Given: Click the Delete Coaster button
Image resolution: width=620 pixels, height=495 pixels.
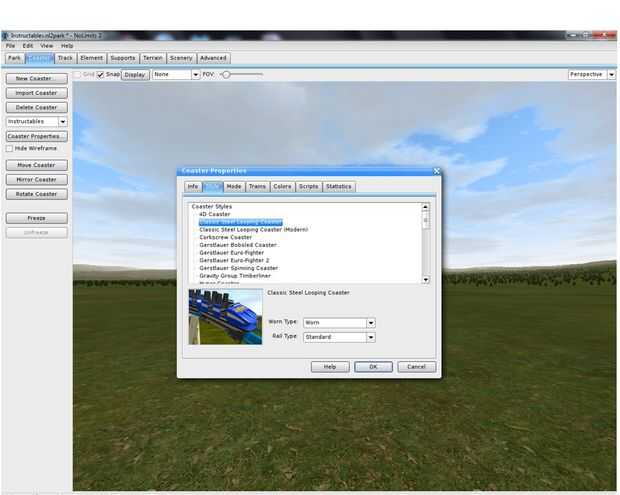Looking at the screenshot, I should point(36,108).
